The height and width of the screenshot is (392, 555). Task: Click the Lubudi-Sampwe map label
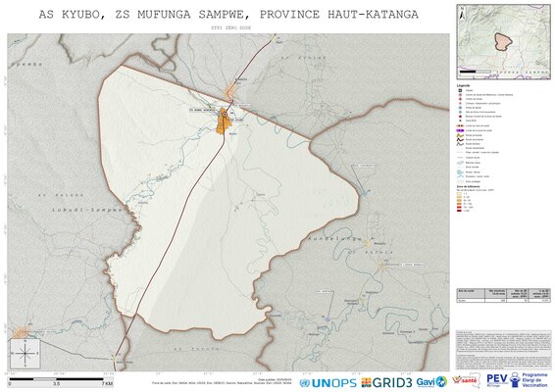tap(86, 210)
